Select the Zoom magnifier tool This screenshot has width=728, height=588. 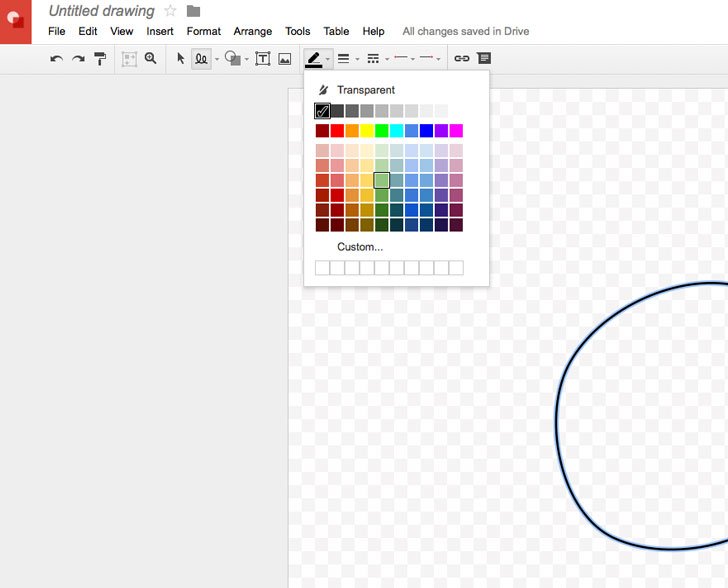click(150, 59)
